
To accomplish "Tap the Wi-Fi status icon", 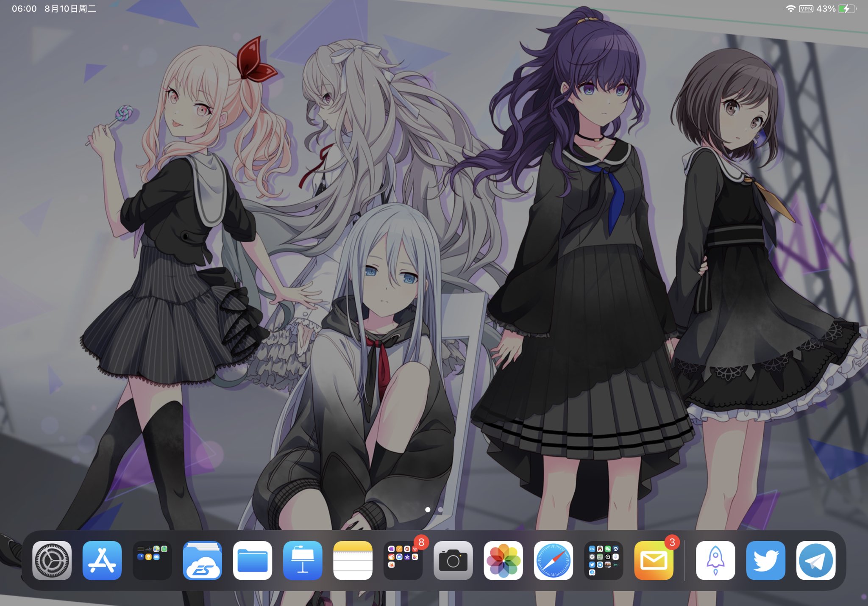I will (x=790, y=8).
